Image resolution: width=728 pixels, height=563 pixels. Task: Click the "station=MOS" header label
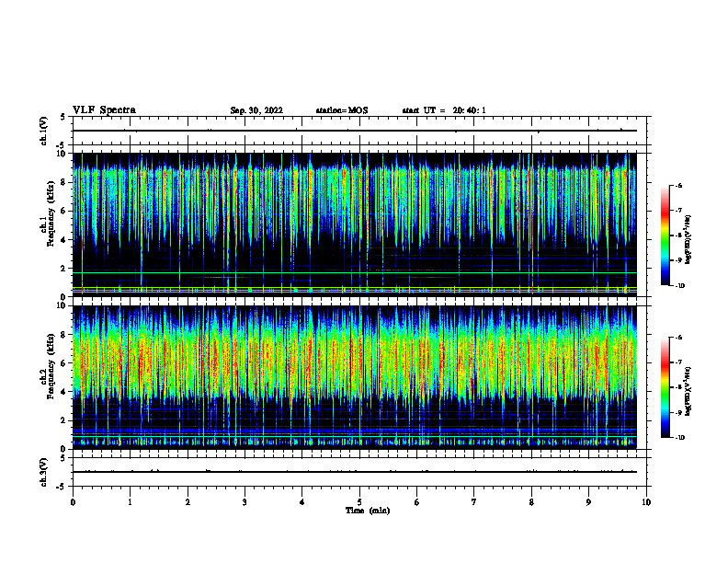pos(342,110)
